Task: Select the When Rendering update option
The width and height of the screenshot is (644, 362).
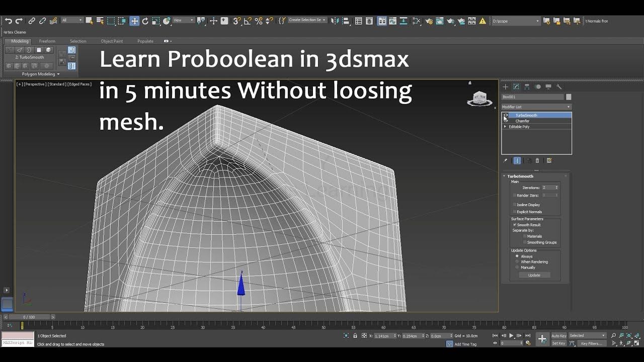Action: pyautogui.click(x=517, y=262)
